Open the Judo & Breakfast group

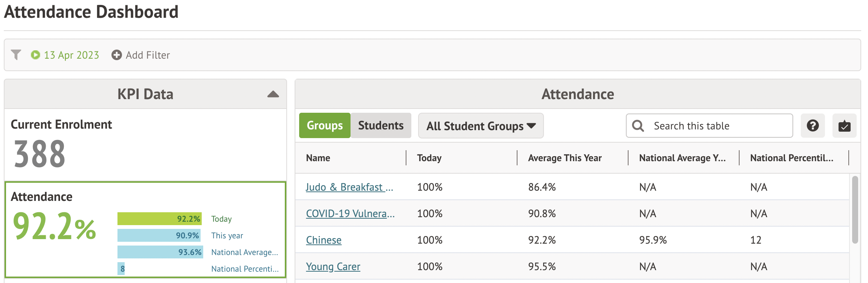(349, 187)
